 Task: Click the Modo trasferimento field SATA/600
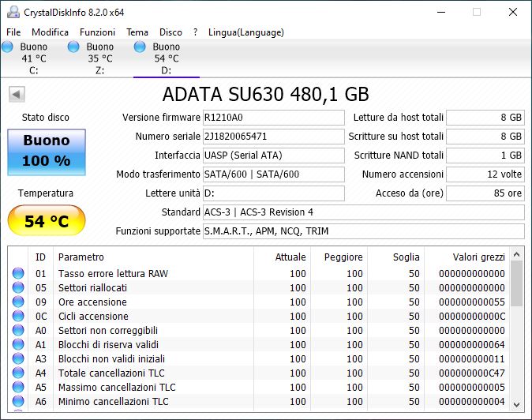click(274, 174)
